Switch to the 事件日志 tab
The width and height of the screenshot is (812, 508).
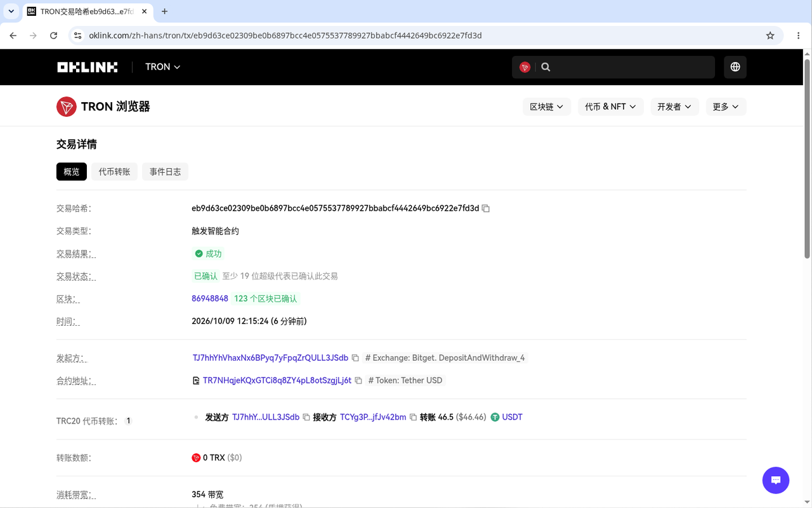tap(165, 171)
